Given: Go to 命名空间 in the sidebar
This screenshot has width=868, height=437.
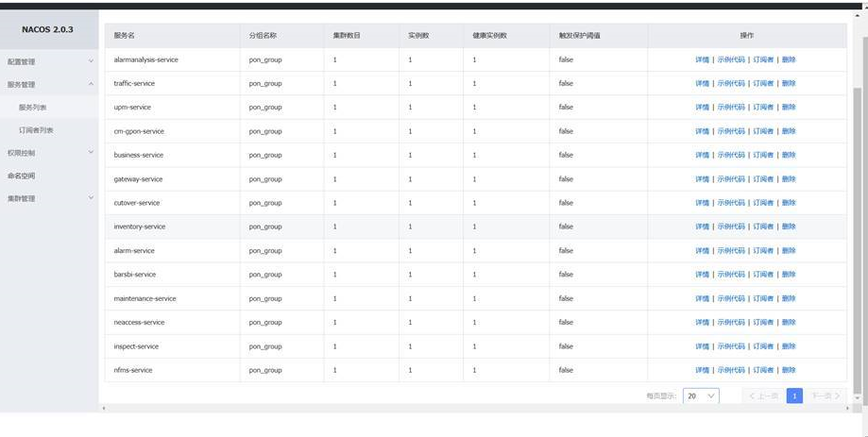Looking at the screenshot, I should click(21, 176).
